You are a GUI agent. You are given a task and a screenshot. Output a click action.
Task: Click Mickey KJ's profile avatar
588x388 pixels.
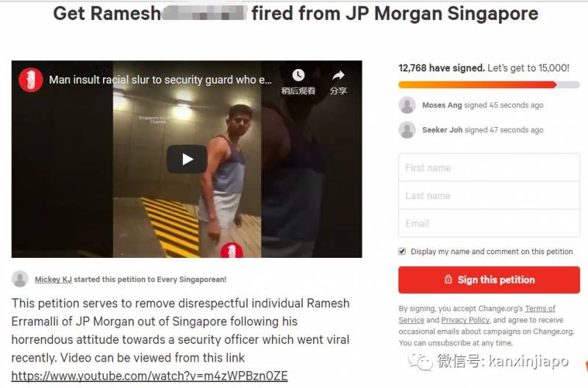pyautogui.click(x=20, y=279)
